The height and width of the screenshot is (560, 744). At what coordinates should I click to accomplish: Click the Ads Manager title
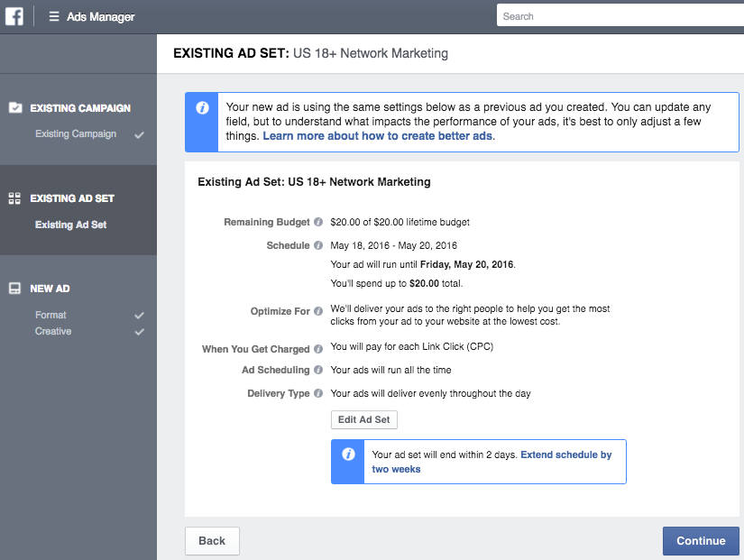tap(101, 16)
